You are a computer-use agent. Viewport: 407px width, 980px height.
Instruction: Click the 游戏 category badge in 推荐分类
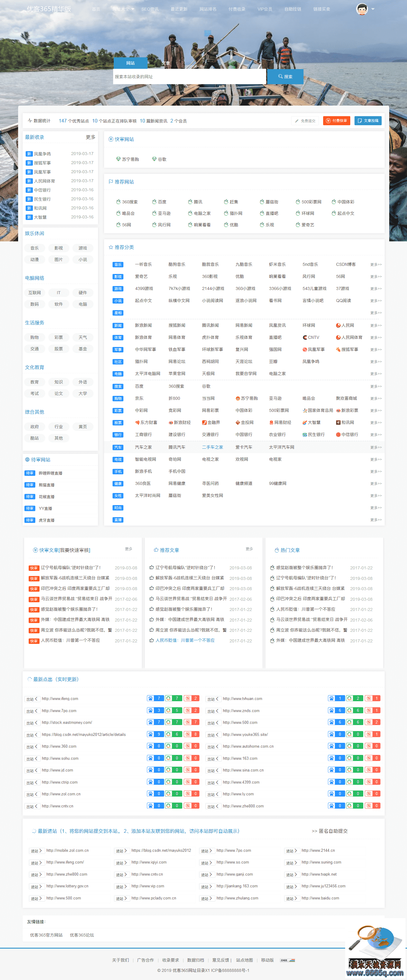[x=118, y=289]
